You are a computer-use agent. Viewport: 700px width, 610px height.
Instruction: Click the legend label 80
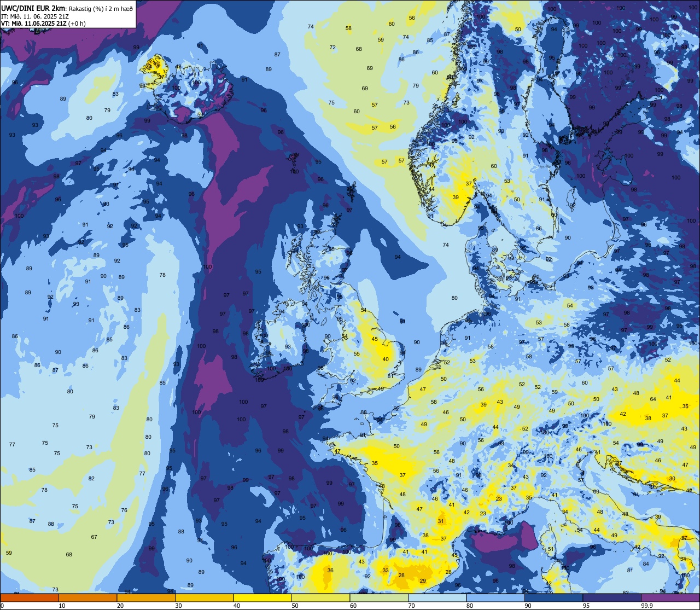(470, 606)
